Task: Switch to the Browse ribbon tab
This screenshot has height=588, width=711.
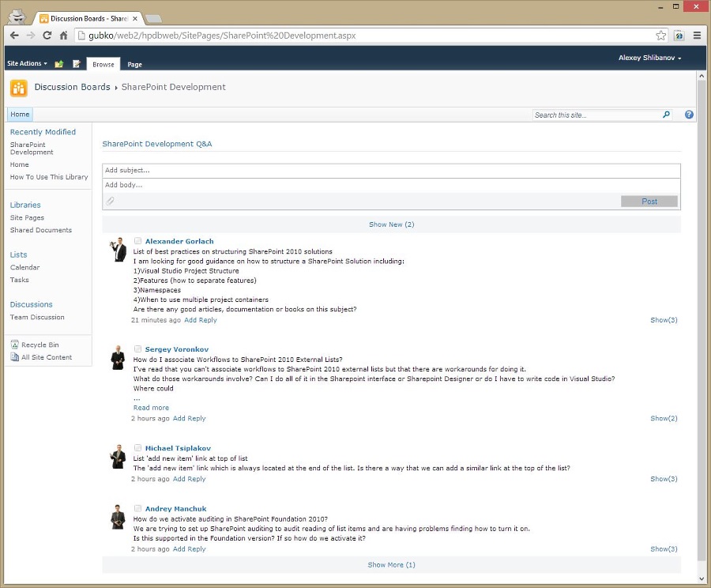Action: coord(103,64)
